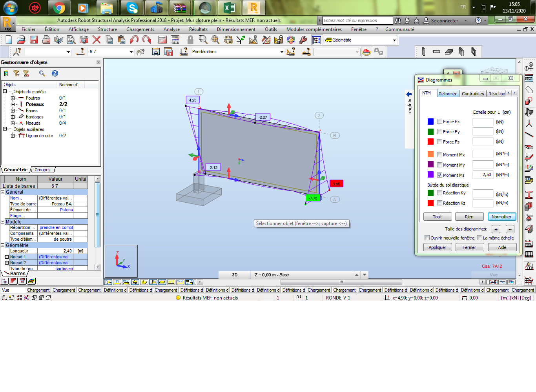Enable the Réaction Ky checkbox

[x=439, y=193]
